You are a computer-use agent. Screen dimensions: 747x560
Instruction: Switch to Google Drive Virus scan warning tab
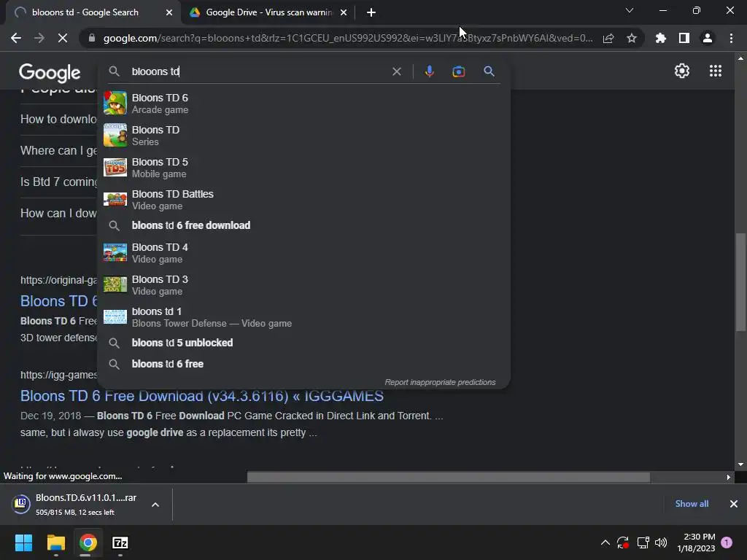(x=268, y=12)
